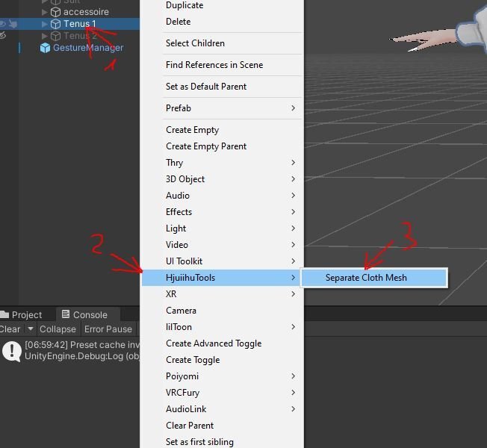Click the Thry submenu chevron arrow
Viewport: 487px width, 448px height.
click(294, 163)
